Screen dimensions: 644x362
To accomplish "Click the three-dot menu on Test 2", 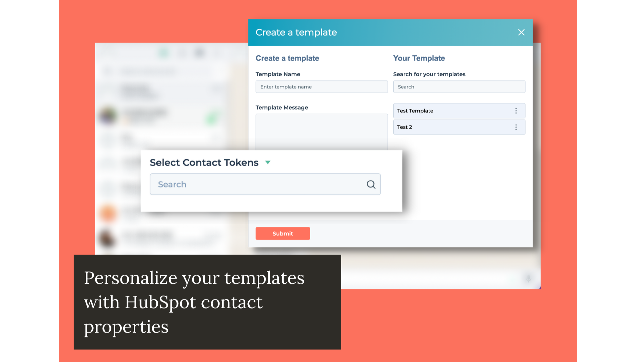I will click(x=515, y=127).
